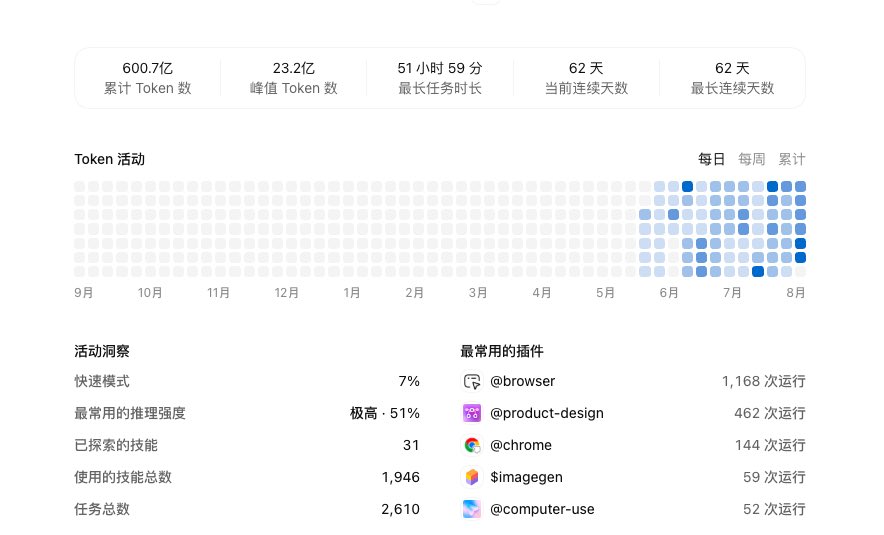Click the 11月 month label on heatmap

pyautogui.click(x=218, y=293)
